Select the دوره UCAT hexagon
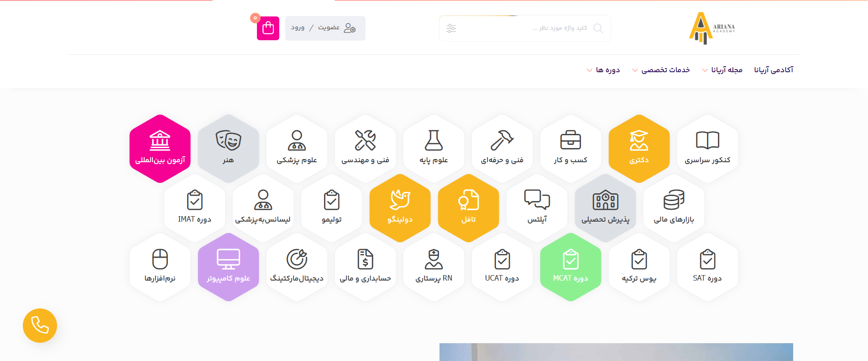868x361 pixels. click(502, 267)
